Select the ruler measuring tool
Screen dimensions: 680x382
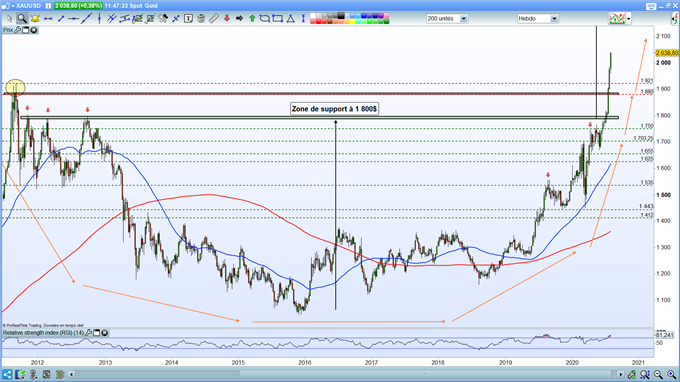(213, 18)
